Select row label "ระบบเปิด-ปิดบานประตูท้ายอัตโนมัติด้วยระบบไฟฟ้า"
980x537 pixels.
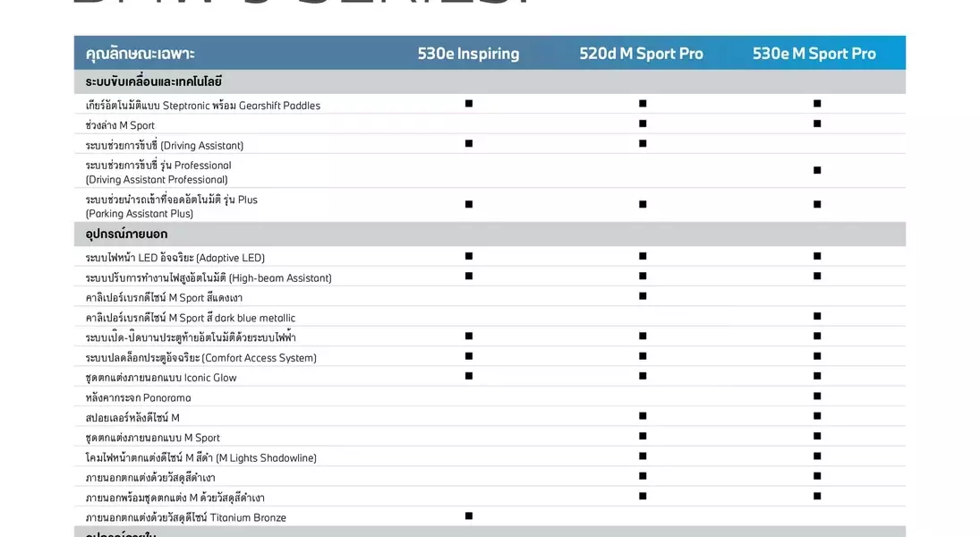pyautogui.click(x=191, y=337)
